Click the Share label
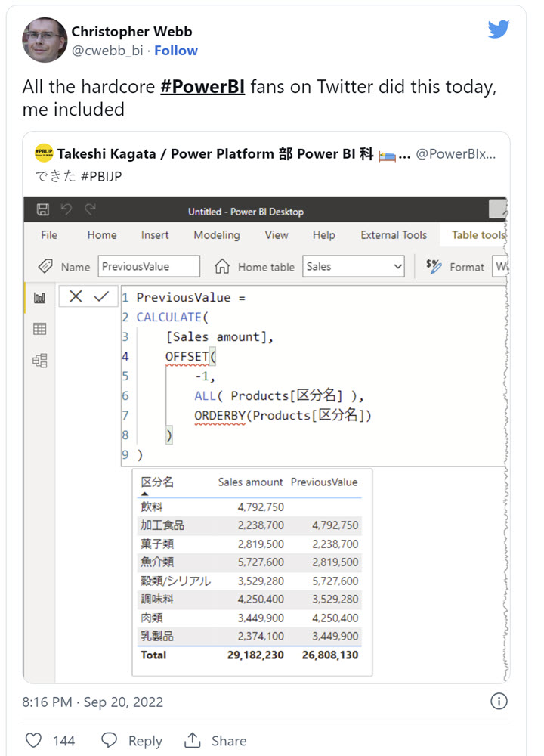 tap(229, 741)
